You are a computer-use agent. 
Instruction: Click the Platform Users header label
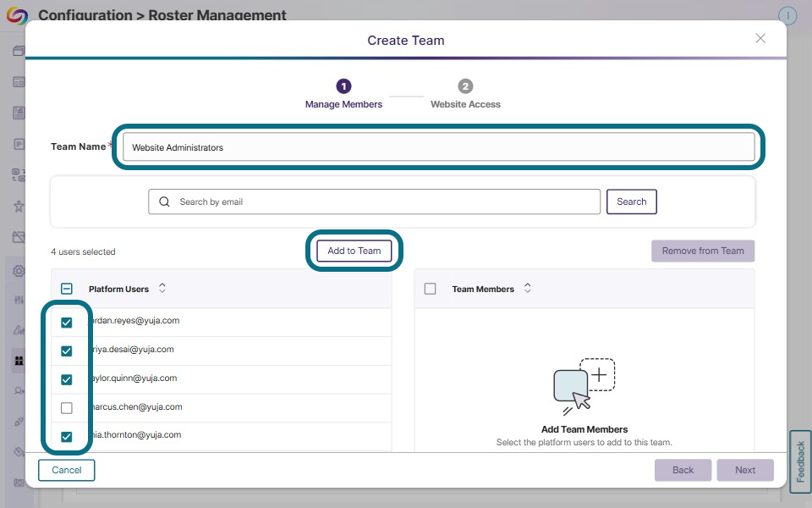[118, 290]
